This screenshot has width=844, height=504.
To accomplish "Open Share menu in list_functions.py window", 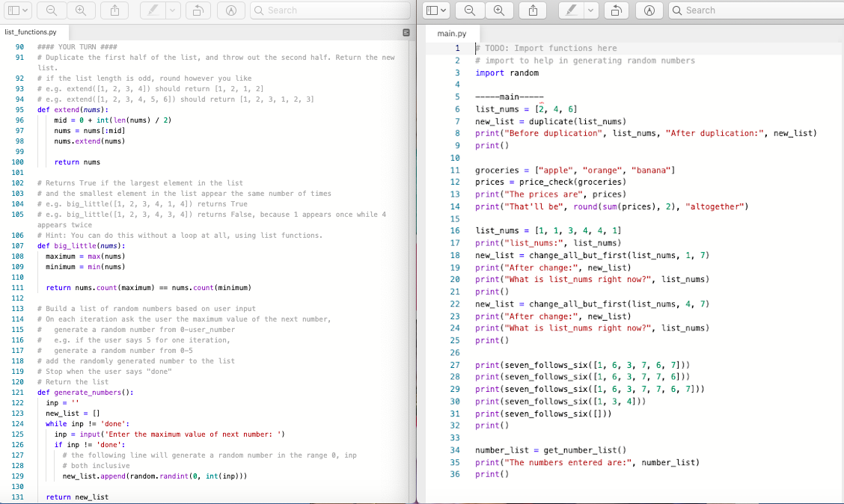I will 114,10.
